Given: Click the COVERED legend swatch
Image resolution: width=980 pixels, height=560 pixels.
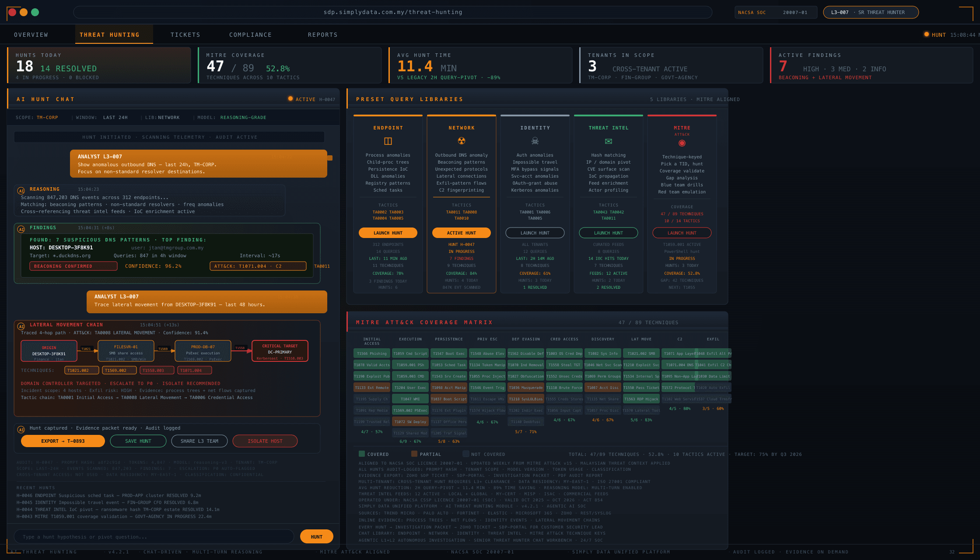Looking at the screenshot, I should click(x=362, y=454).
